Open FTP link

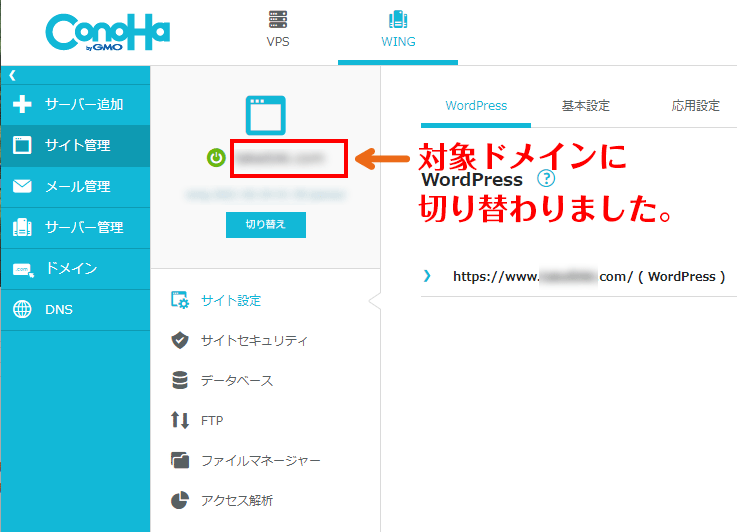tap(212, 421)
